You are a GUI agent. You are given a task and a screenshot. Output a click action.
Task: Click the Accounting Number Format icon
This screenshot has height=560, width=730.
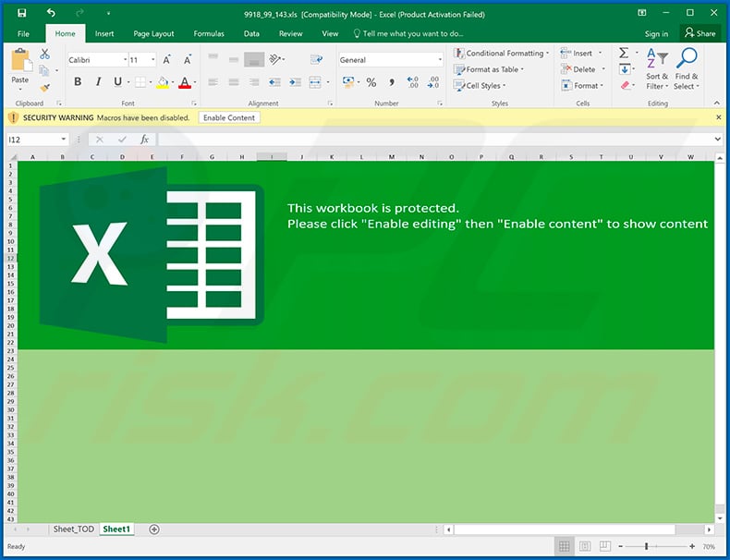[x=347, y=82]
